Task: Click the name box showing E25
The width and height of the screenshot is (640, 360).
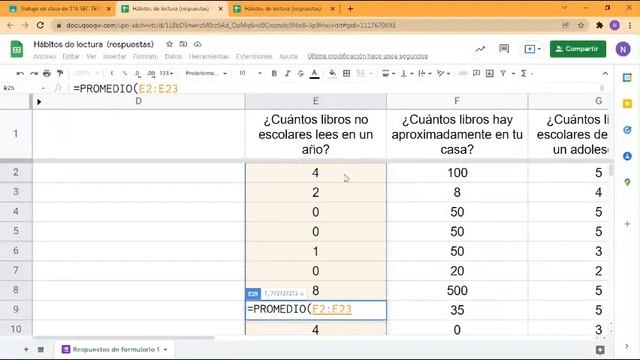Action: click(24, 88)
